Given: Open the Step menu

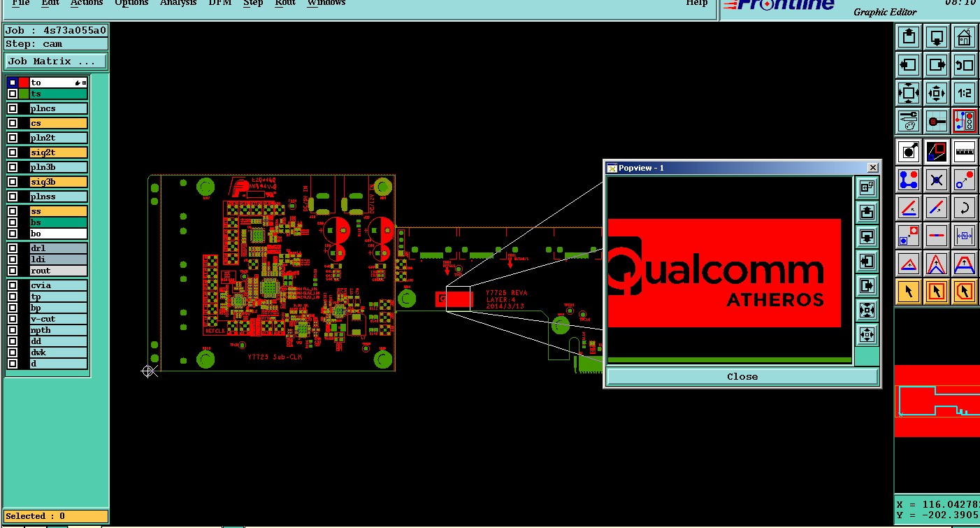Looking at the screenshot, I should click(253, 3).
